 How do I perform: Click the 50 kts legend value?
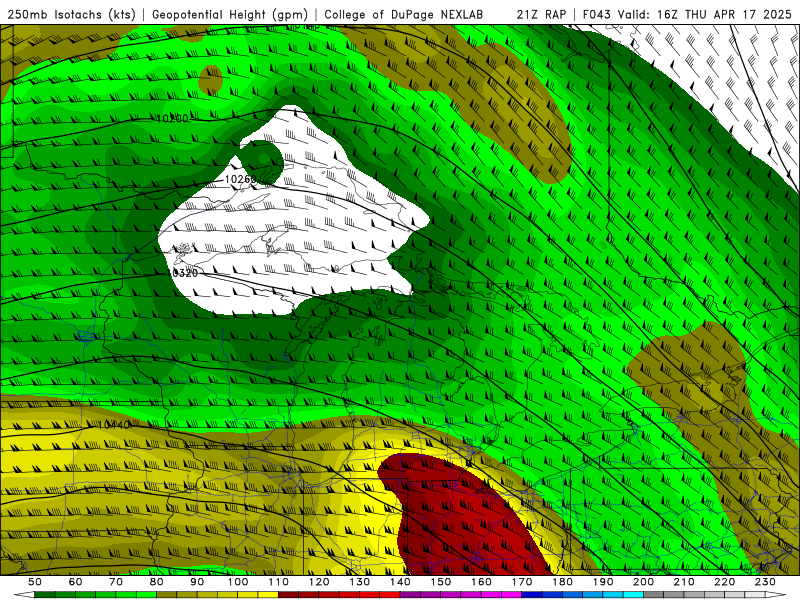coord(35,582)
